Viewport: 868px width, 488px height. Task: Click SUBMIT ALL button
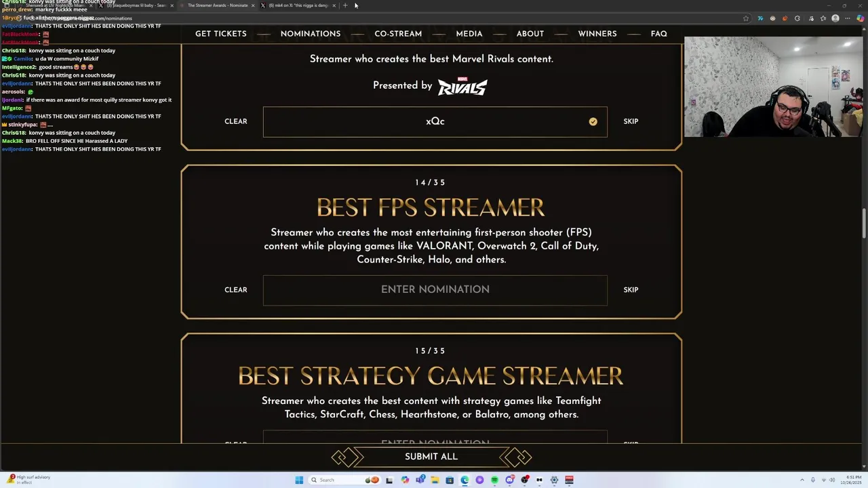pyautogui.click(x=431, y=457)
